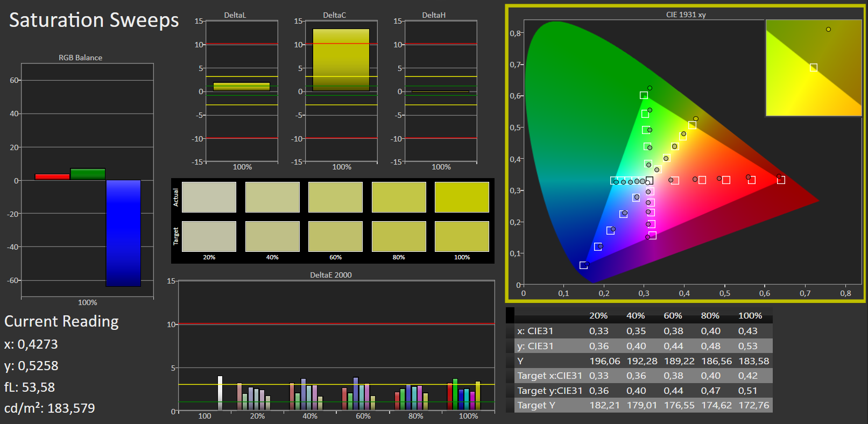Click the Actual 80% color swatch
868x424 pixels.
pyautogui.click(x=399, y=197)
